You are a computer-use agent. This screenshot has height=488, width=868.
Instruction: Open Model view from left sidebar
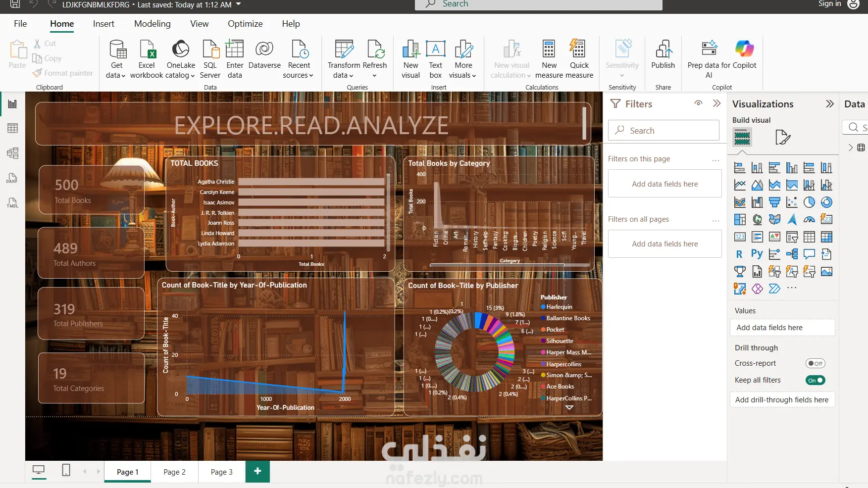point(12,153)
